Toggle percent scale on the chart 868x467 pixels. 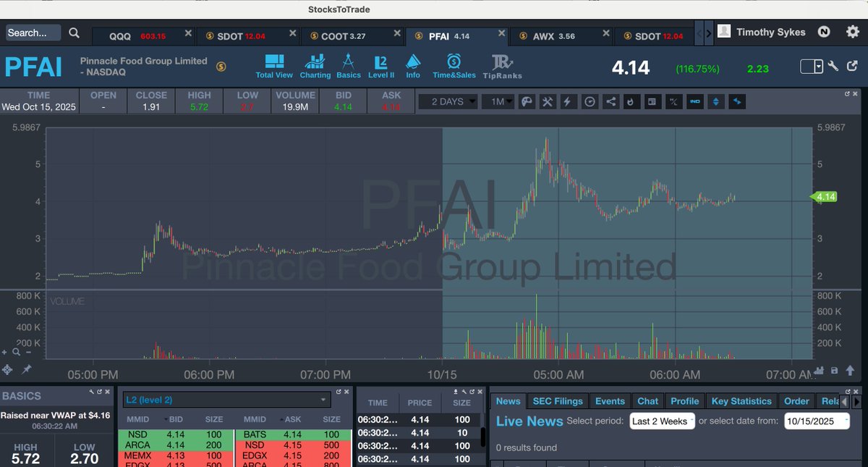(673, 102)
